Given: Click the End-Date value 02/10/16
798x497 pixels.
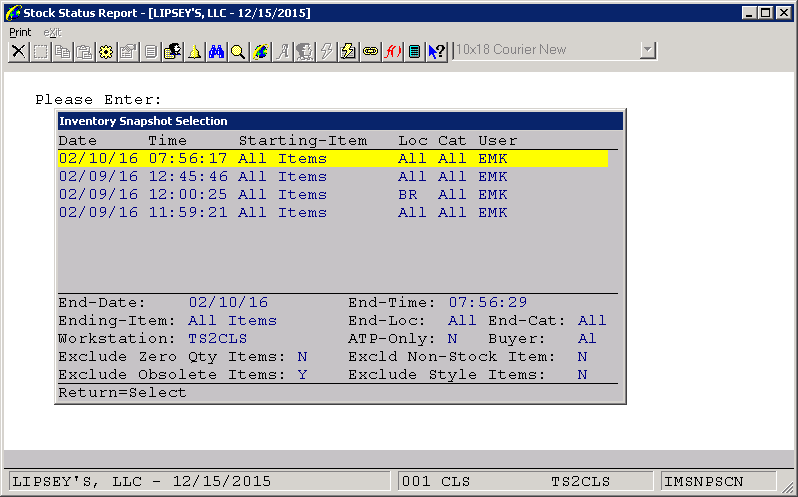Looking at the screenshot, I should click(228, 303).
